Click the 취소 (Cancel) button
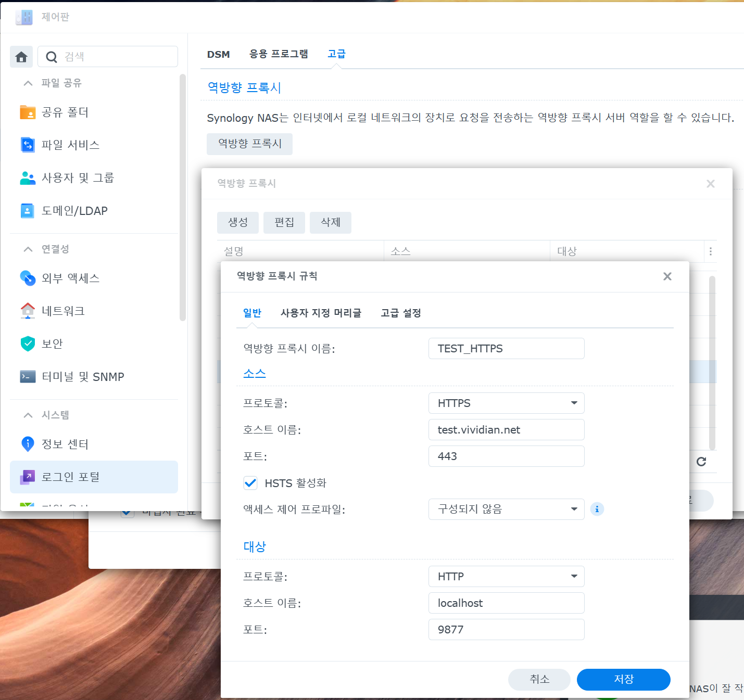The height and width of the screenshot is (700, 744). pos(539,679)
